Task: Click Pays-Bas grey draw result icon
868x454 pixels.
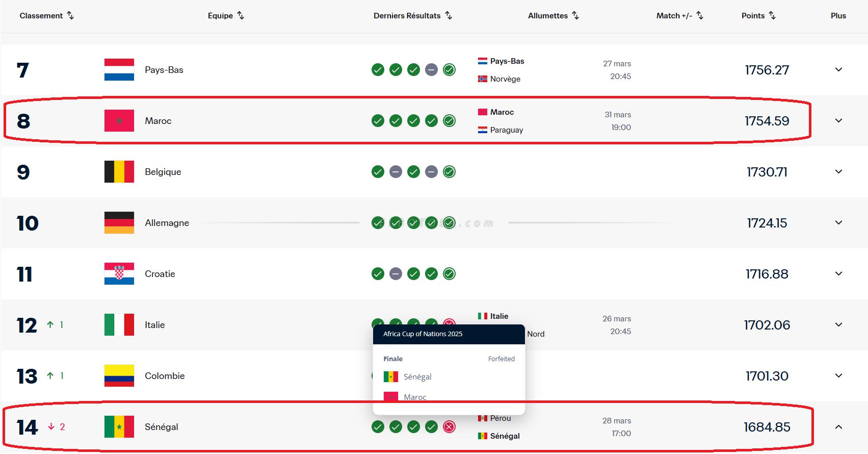Action: coord(431,70)
